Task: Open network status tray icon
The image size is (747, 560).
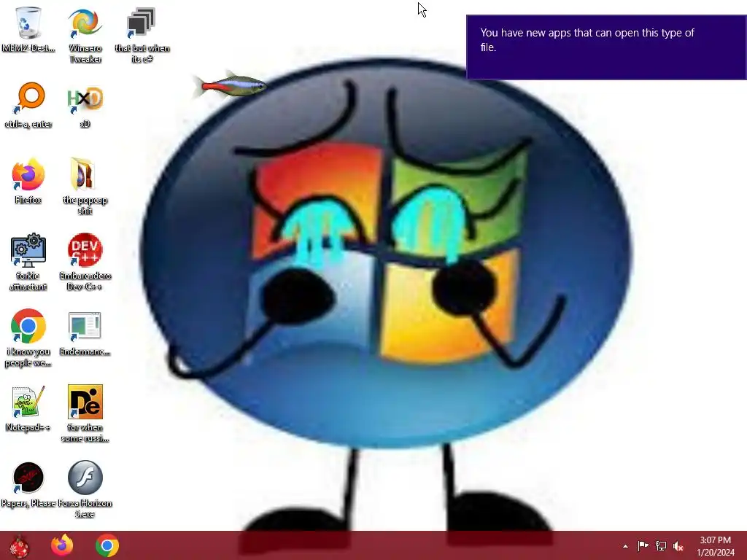Action: [x=661, y=545]
